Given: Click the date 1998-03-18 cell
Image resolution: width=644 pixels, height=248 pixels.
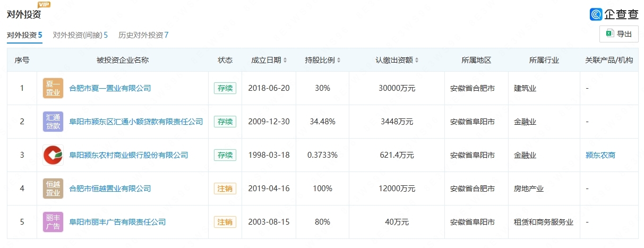Looking at the screenshot, I should [269, 155].
